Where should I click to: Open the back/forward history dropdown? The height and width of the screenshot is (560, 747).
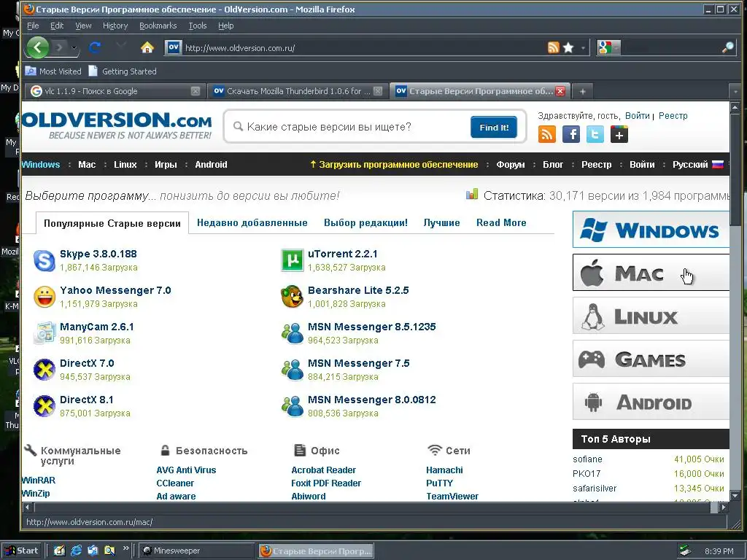click(x=74, y=47)
